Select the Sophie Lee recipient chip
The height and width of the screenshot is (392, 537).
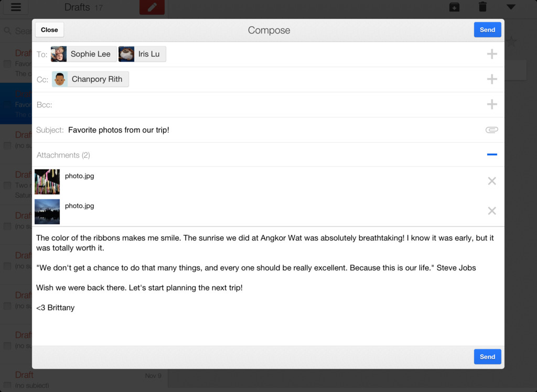(x=83, y=54)
